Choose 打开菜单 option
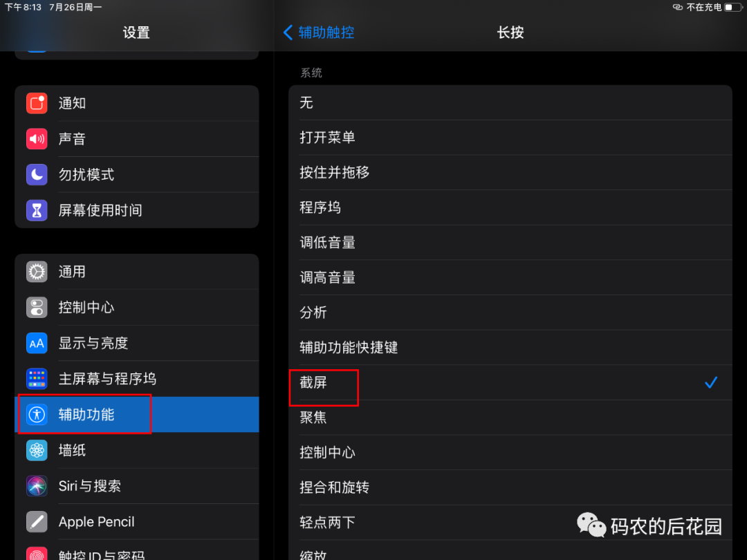The image size is (747, 560). pos(510,138)
